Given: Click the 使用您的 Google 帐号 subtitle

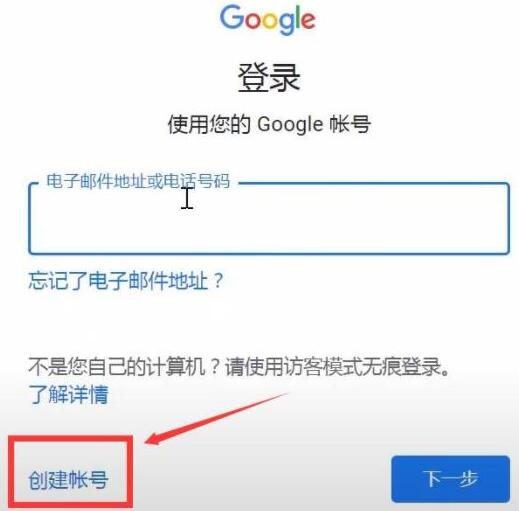Looking at the screenshot, I should (x=269, y=124).
